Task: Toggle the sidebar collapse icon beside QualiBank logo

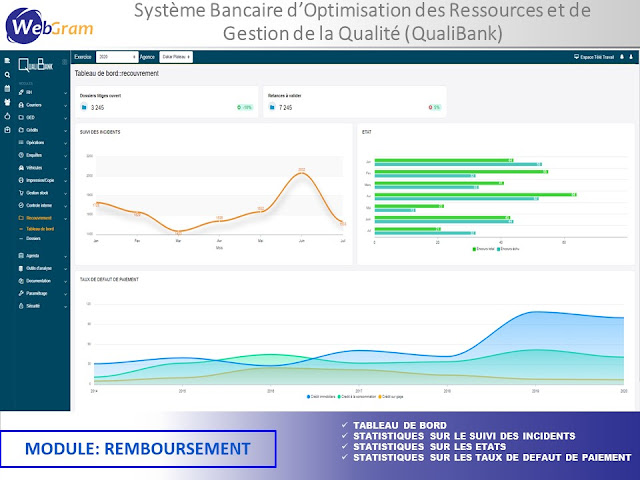Action: point(64,62)
